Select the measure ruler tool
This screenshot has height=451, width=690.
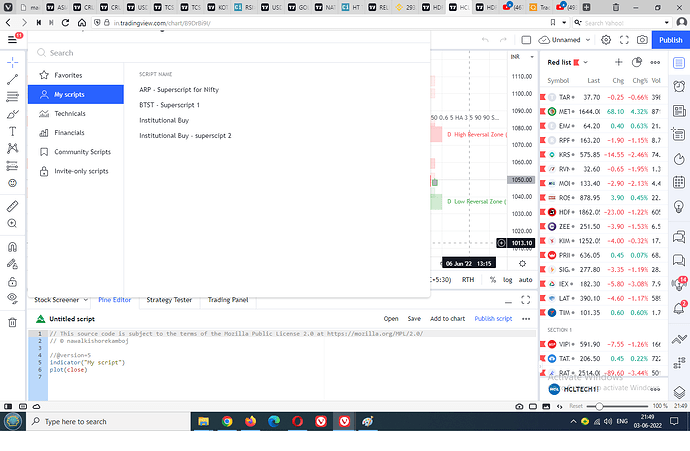click(x=12, y=206)
